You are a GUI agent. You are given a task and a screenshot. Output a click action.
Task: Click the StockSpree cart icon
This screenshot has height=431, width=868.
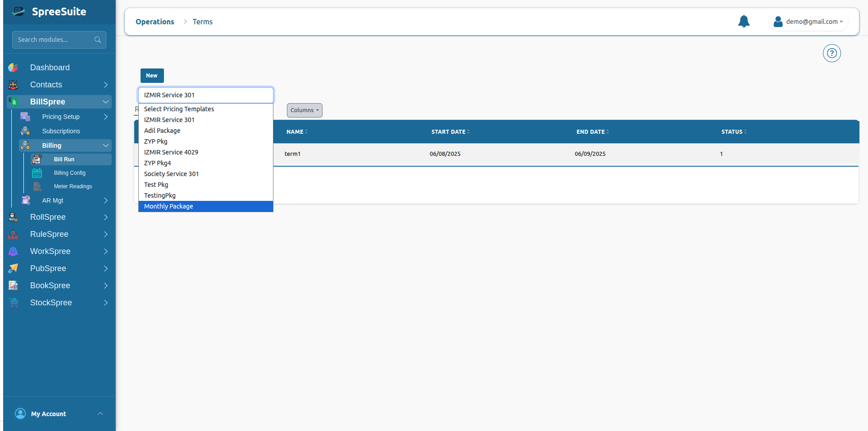click(13, 303)
